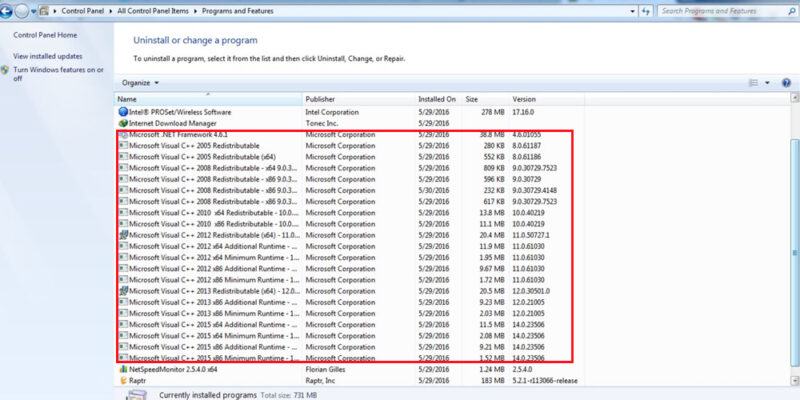Click the Internet Download Manager icon

pos(123,123)
